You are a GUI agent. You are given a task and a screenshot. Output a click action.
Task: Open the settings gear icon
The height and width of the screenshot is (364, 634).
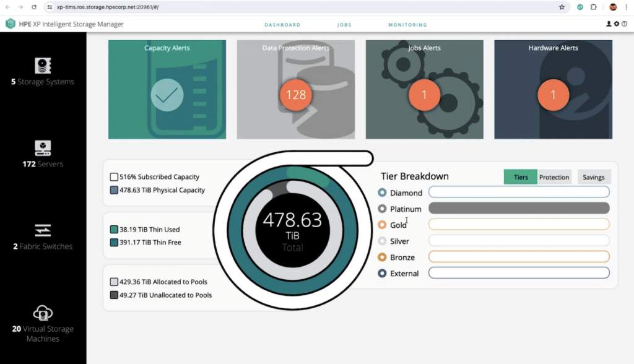(617, 24)
